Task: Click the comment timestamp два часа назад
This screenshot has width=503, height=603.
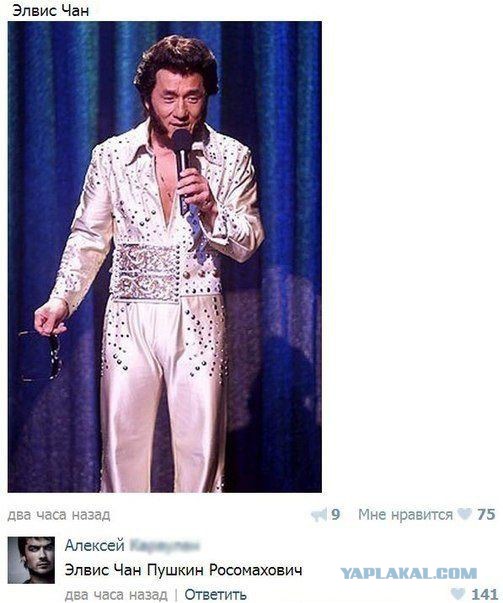Action: coord(116,595)
